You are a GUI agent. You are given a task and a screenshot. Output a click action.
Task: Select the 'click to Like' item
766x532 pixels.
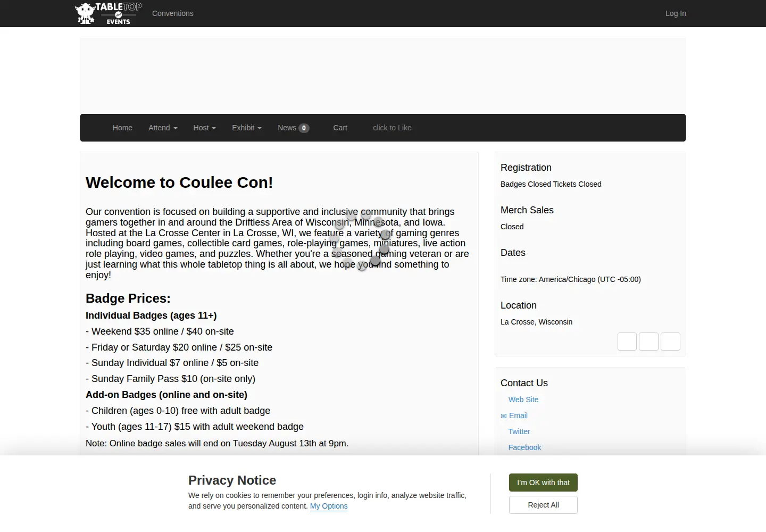tap(392, 128)
